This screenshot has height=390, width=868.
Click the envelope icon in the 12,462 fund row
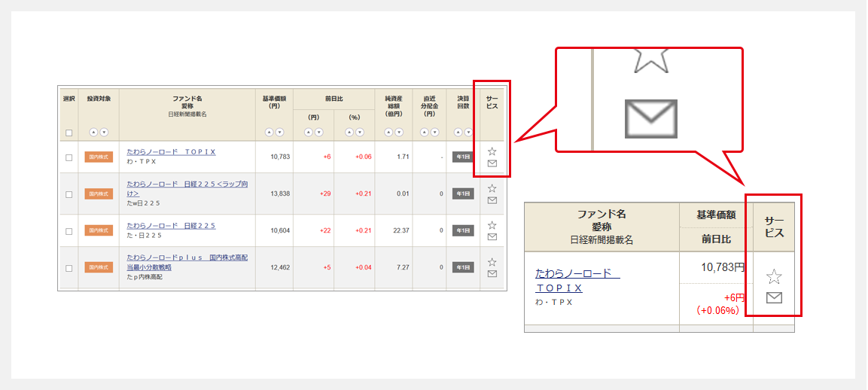tap(492, 273)
